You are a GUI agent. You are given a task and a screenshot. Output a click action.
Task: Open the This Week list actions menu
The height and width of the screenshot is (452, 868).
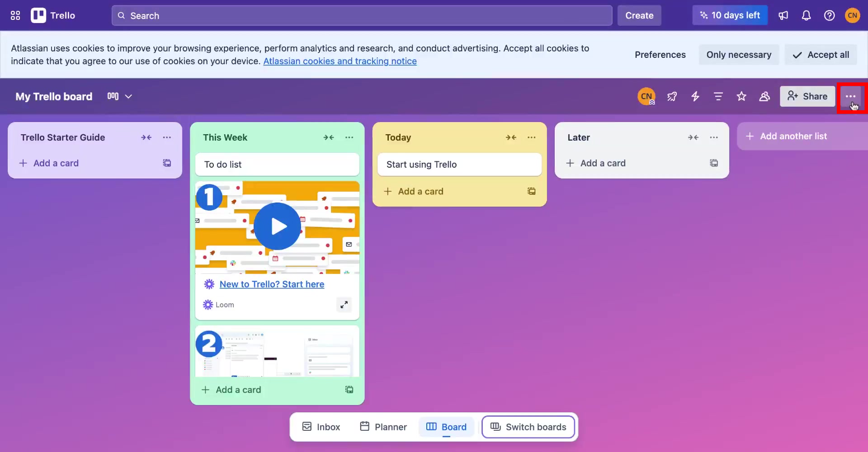click(x=349, y=137)
